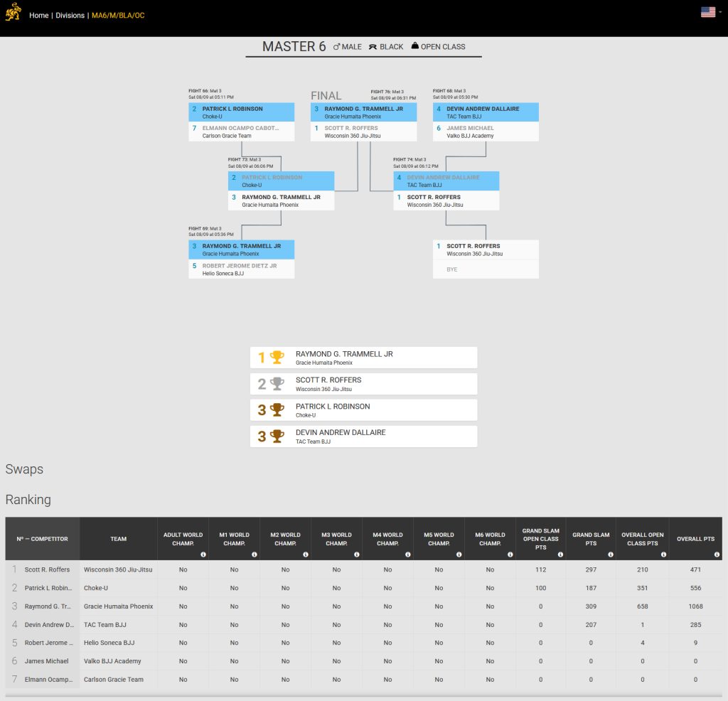
Task: Select Patrick L Robin... in ranking table
Action: [48, 588]
